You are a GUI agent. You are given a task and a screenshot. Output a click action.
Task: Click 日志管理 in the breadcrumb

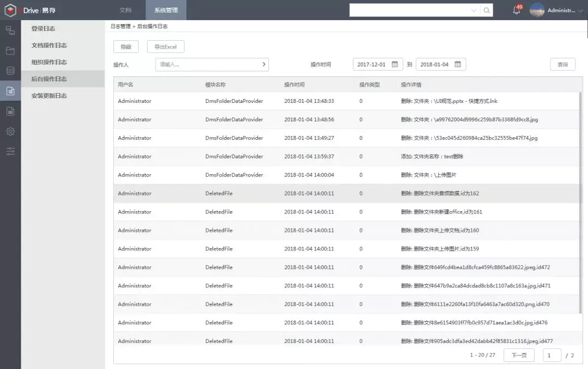click(x=120, y=26)
